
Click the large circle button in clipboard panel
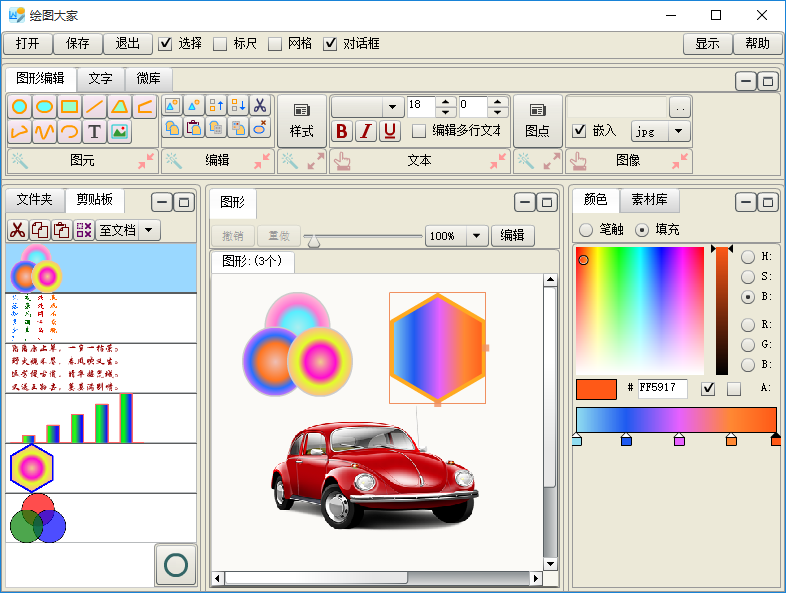point(176,565)
